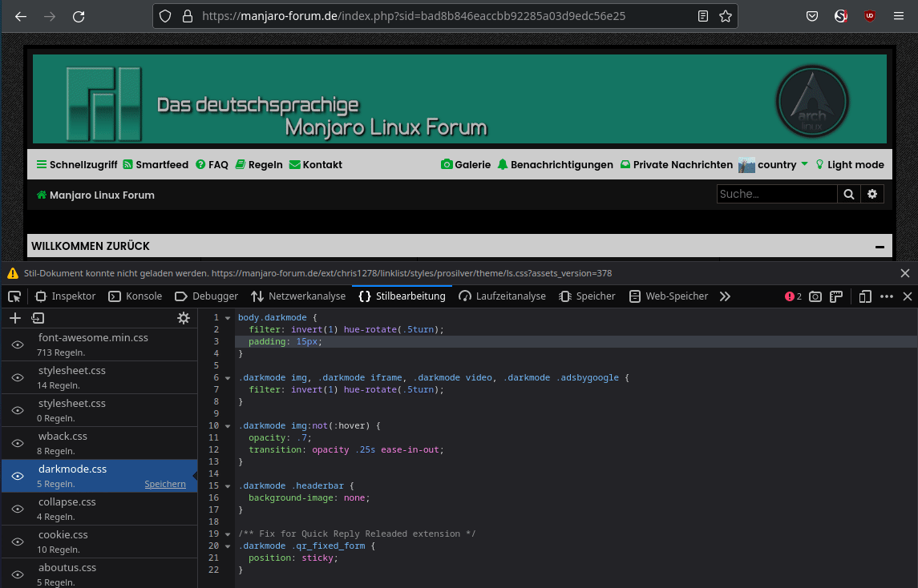Bookmark this page with star icon

coord(725,16)
